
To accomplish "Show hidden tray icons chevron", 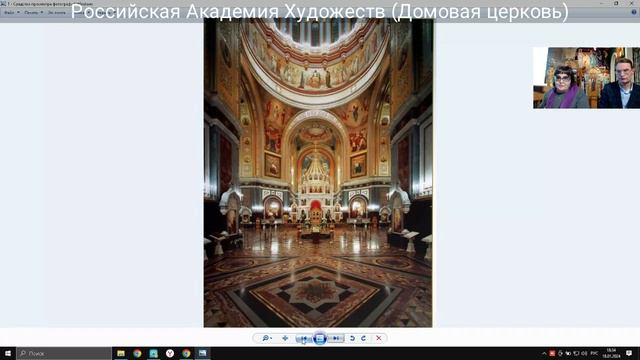I will click(544, 353).
